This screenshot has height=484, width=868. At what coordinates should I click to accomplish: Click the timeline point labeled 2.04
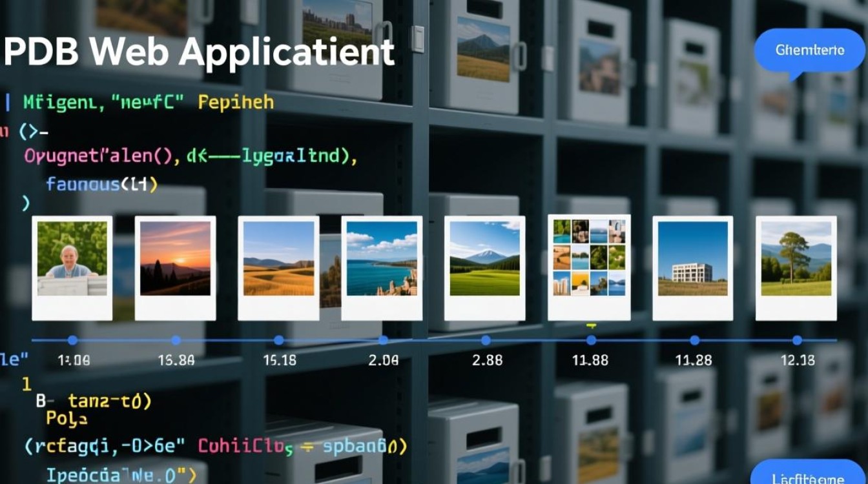[x=383, y=340]
